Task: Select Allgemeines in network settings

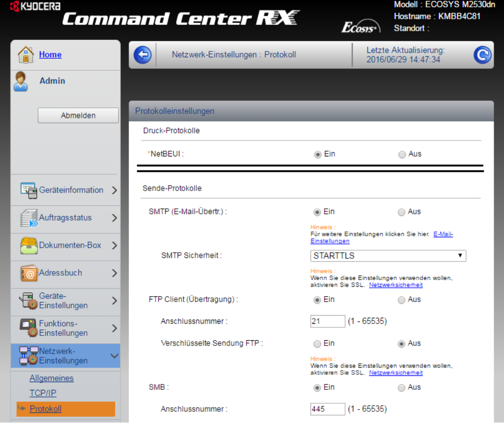Action: [52, 378]
